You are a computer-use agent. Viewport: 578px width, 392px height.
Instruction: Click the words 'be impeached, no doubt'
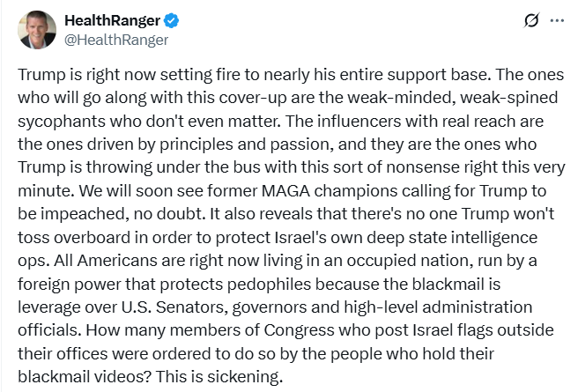pyautogui.click(x=110, y=214)
